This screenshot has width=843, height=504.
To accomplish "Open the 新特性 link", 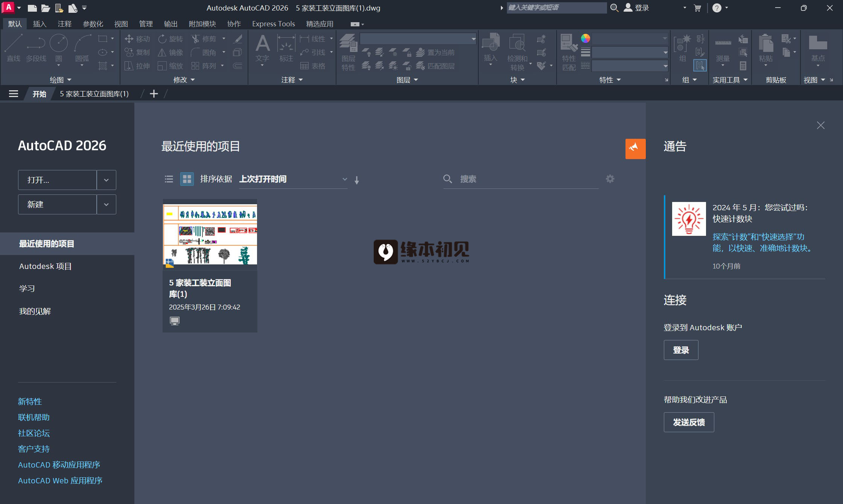I will pyautogui.click(x=30, y=401).
